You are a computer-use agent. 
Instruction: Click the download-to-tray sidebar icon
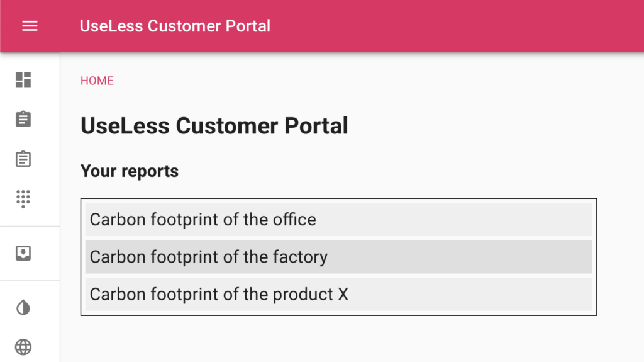coord(23,253)
